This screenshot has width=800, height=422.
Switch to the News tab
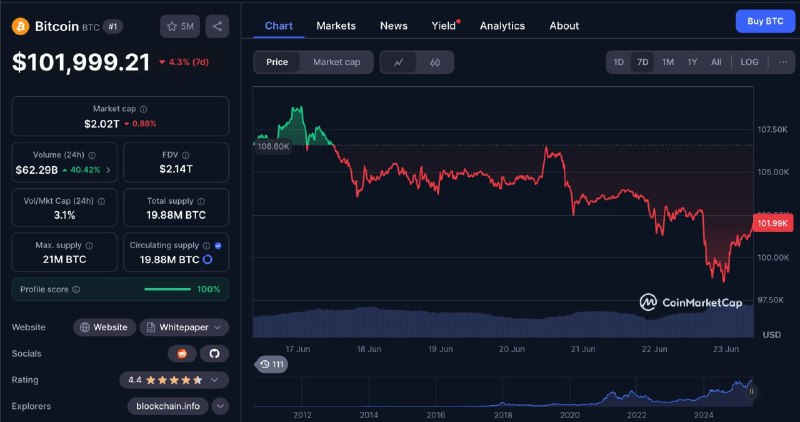click(394, 26)
